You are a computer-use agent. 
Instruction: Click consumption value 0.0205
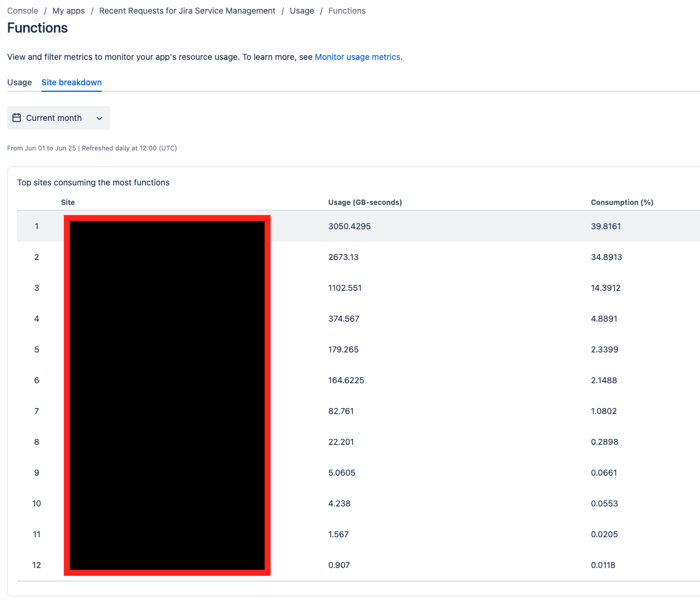pyautogui.click(x=605, y=534)
